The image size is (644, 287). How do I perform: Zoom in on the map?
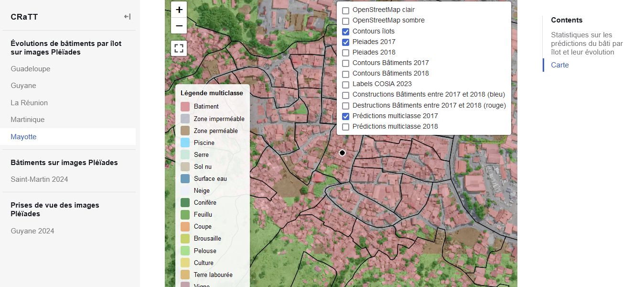click(x=179, y=10)
